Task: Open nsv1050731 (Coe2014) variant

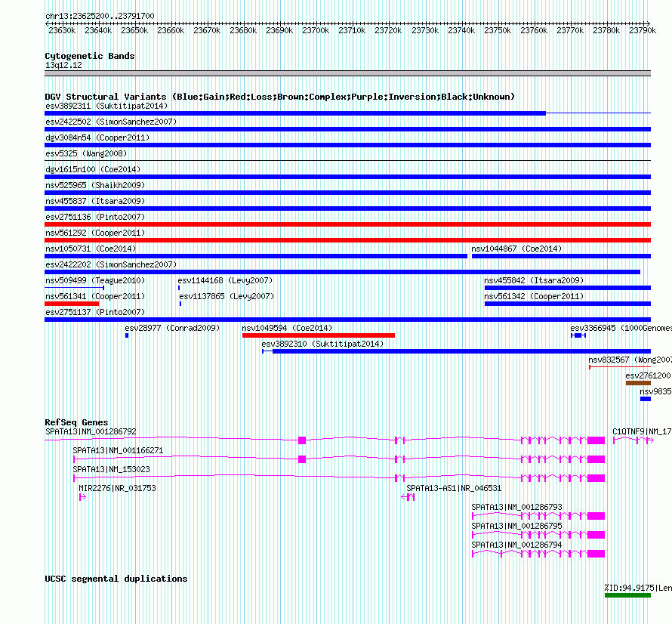Action: coord(256,256)
